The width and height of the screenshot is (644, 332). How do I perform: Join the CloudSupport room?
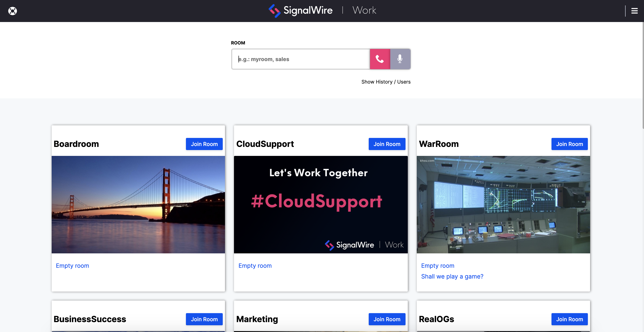click(x=387, y=144)
